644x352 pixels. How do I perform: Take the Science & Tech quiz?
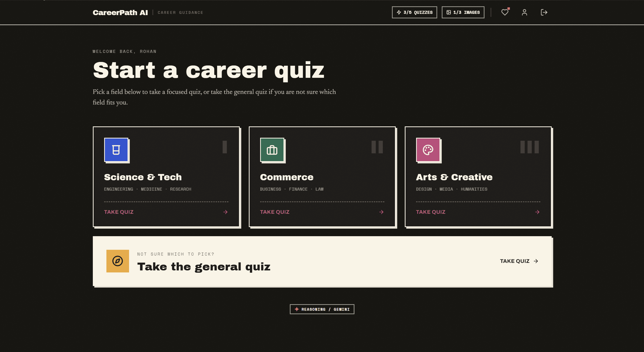(119, 212)
